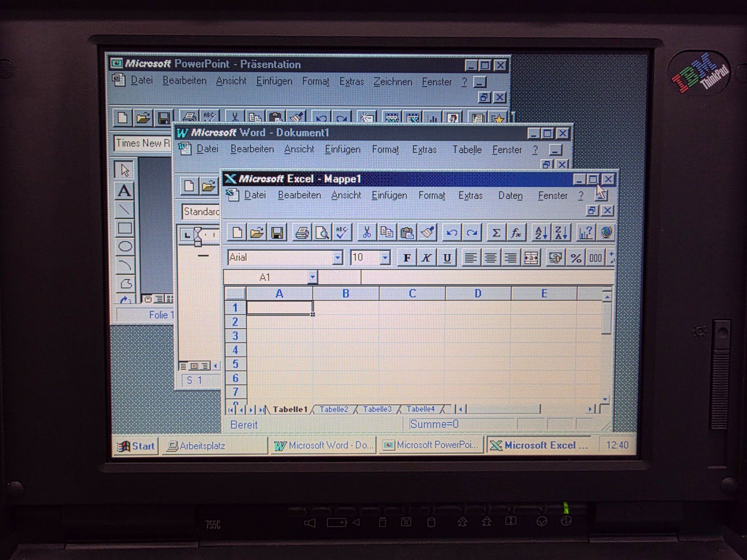Copy icon in Excel toolbar
The height and width of the screenshot is (560, 747).
tap(387, 233)
